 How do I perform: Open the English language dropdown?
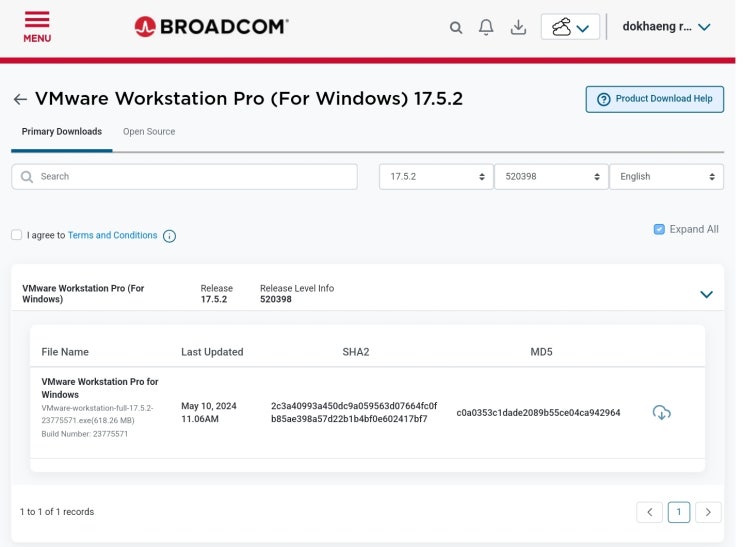666,177
